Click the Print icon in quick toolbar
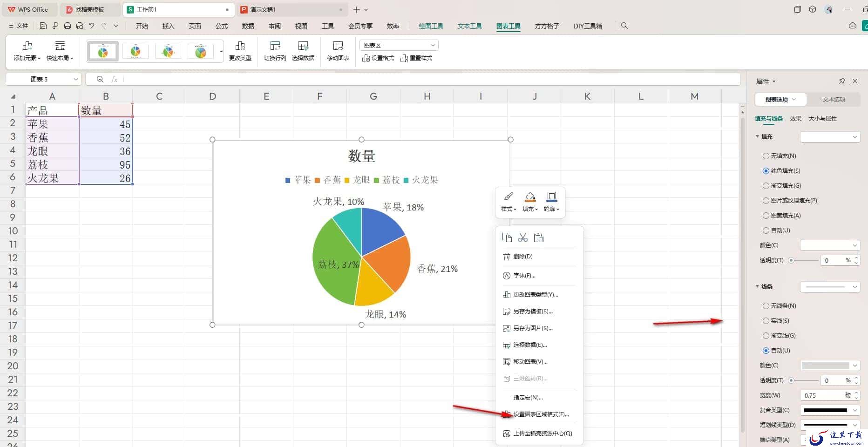 tap(68, 26)
